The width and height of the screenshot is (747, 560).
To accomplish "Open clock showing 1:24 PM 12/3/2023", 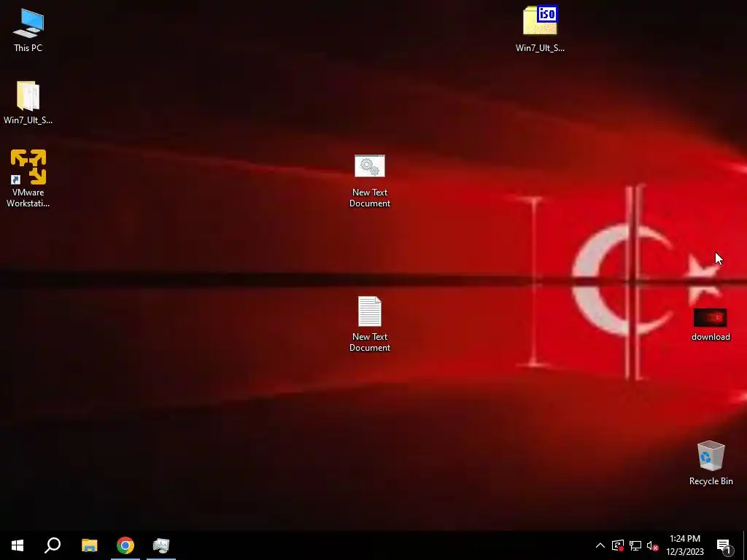I will point(684,545).
